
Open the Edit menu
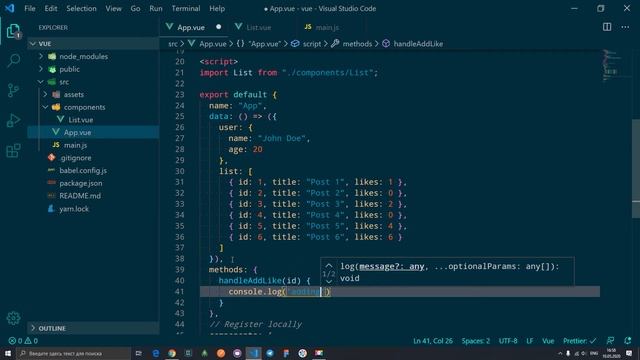(51, 8)
